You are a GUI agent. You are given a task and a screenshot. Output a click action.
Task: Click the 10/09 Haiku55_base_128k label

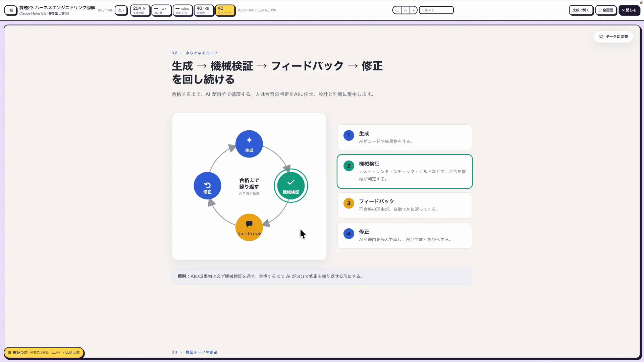click(x=257, y=10)
